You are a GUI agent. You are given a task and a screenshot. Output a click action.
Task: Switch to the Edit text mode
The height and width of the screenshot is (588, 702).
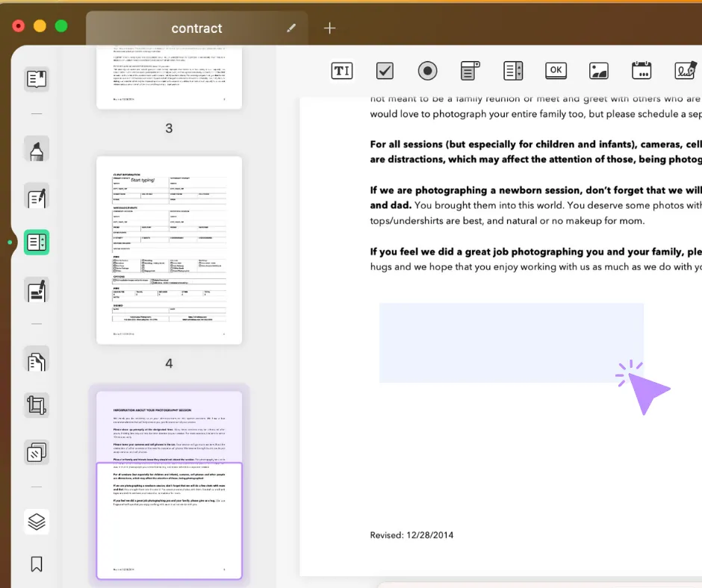coord(36,197)
